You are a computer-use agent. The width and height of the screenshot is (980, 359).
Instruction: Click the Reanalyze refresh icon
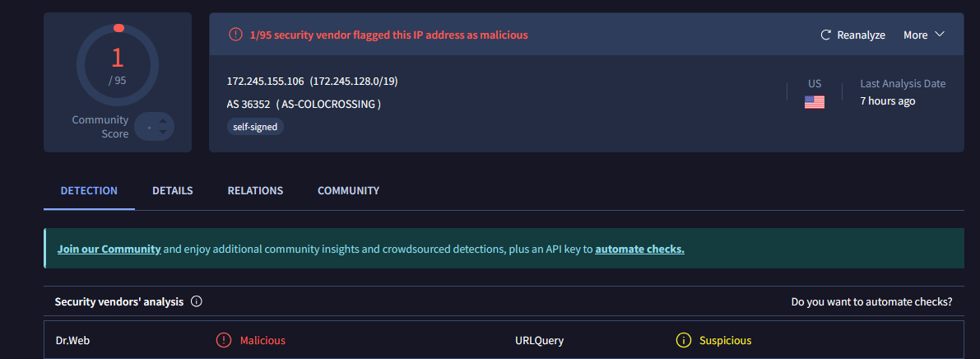(x=826, y=35)
